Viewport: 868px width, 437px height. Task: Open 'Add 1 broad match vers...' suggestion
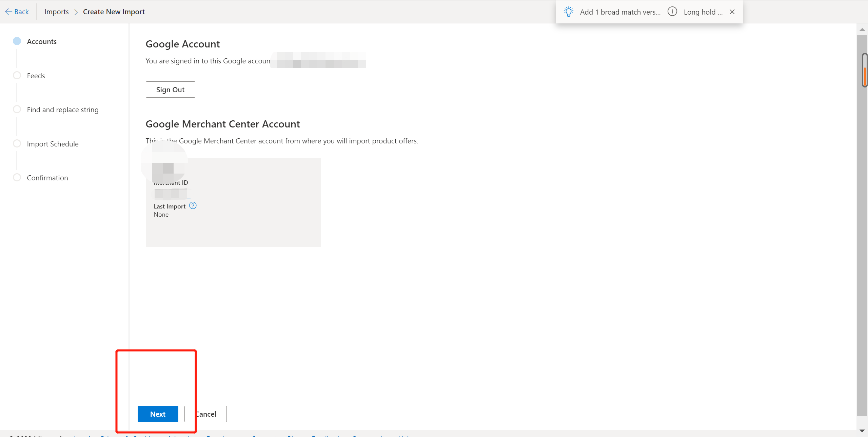coord(620,12)
